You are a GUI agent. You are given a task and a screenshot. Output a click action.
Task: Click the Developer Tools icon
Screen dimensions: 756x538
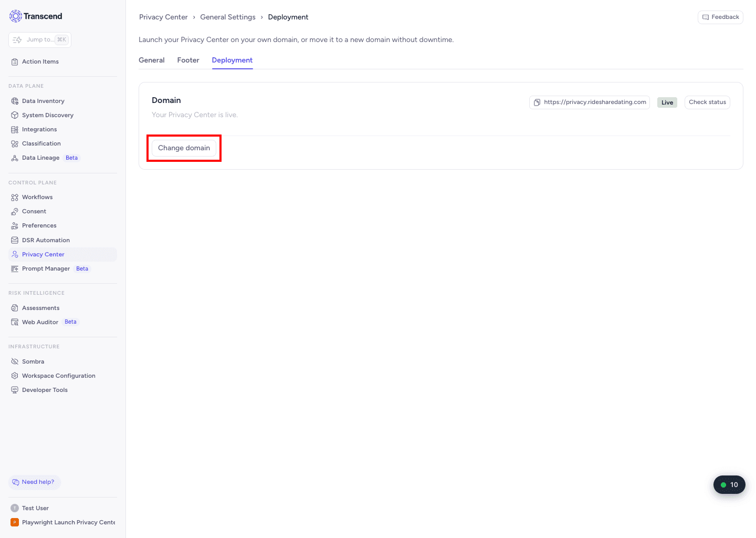[15, 390]
